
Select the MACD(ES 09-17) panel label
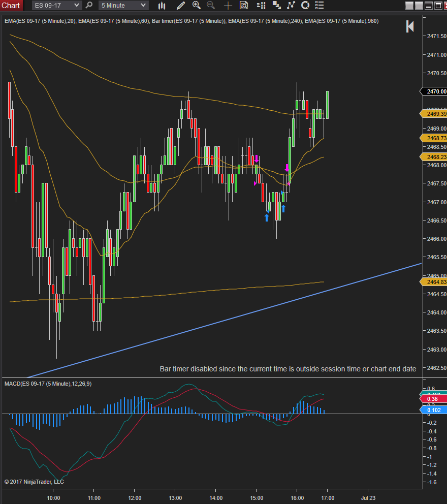point(48,384)
